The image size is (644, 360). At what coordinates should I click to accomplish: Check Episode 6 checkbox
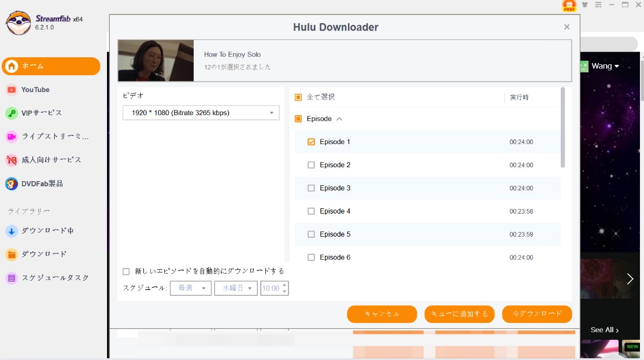click(x=311, y=257)
